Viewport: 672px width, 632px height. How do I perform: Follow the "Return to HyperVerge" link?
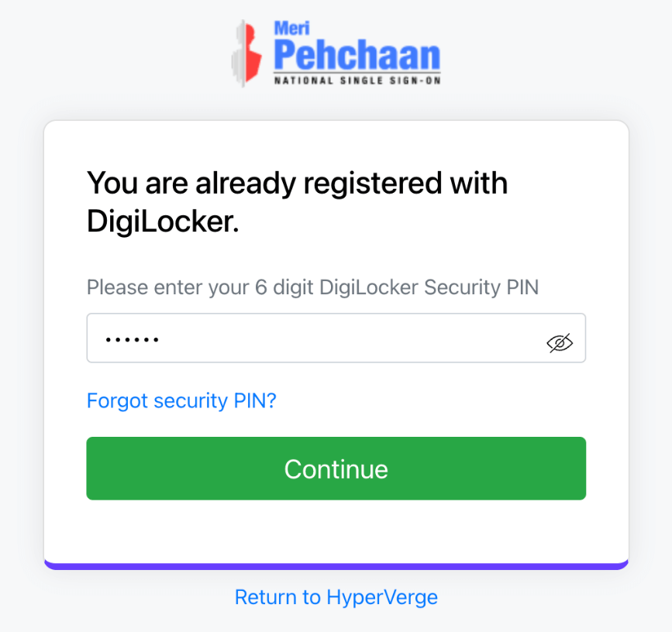click(x=336, y=597)
